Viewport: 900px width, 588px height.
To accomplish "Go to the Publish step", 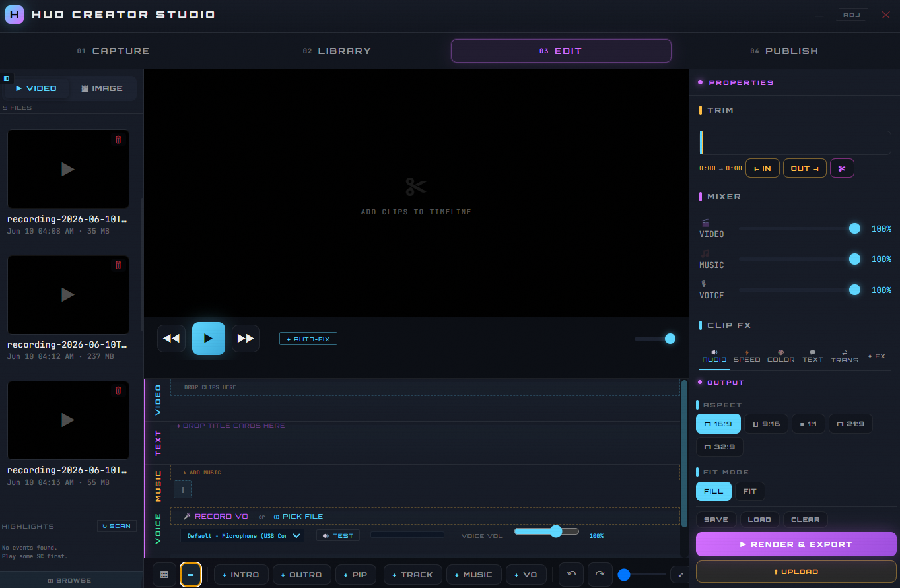I will pyautogui.click(x=784, y=51).
